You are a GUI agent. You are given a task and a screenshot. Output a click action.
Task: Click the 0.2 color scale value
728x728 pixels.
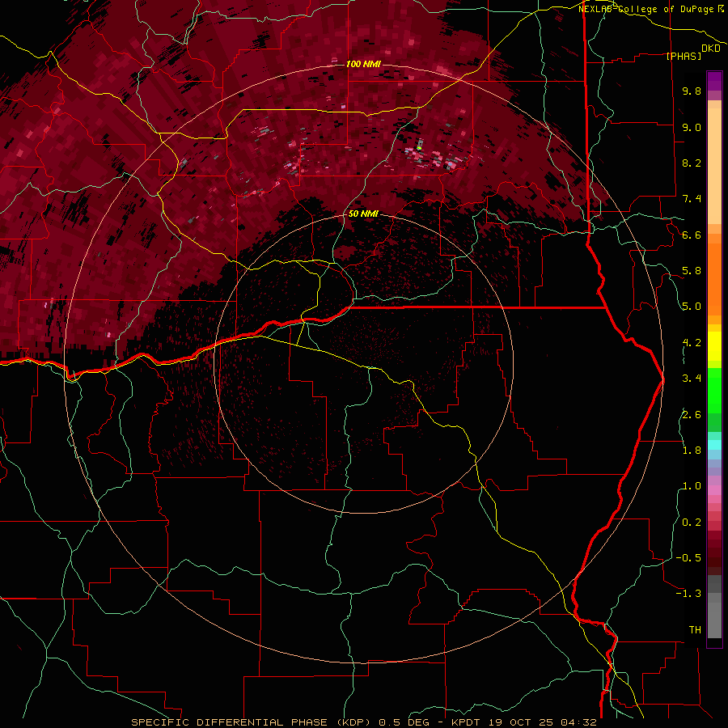coord(692,523)
